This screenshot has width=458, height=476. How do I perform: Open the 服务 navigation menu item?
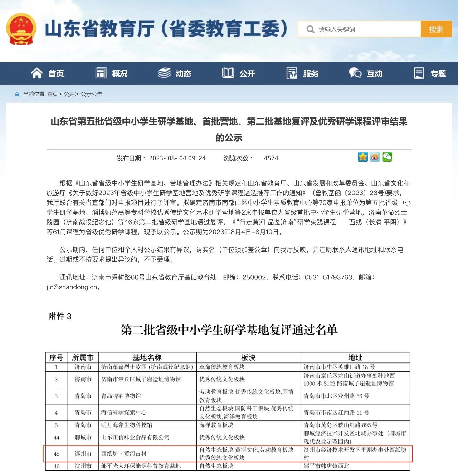(x=311, y=74)
